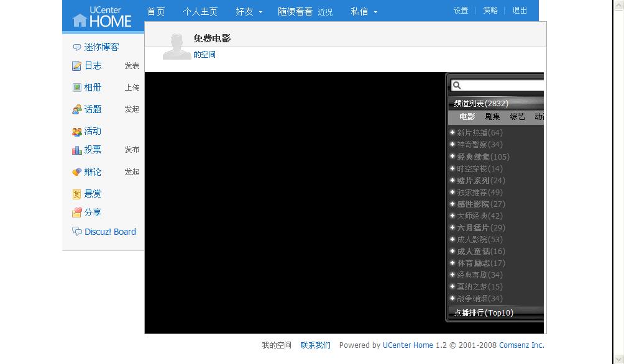
Task: Click 发表 next to 日志
Action: click(x=132, y=66)
